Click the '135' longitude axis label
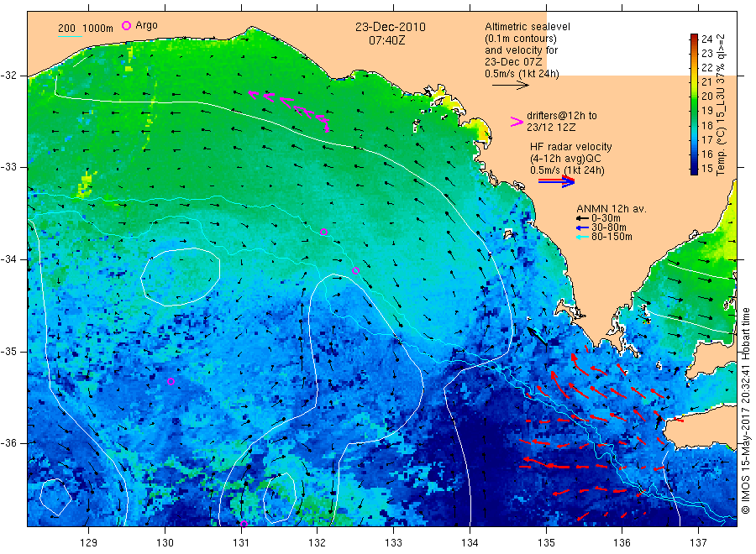This screenshot has width=756, height=554. click(x=546, y=542)
